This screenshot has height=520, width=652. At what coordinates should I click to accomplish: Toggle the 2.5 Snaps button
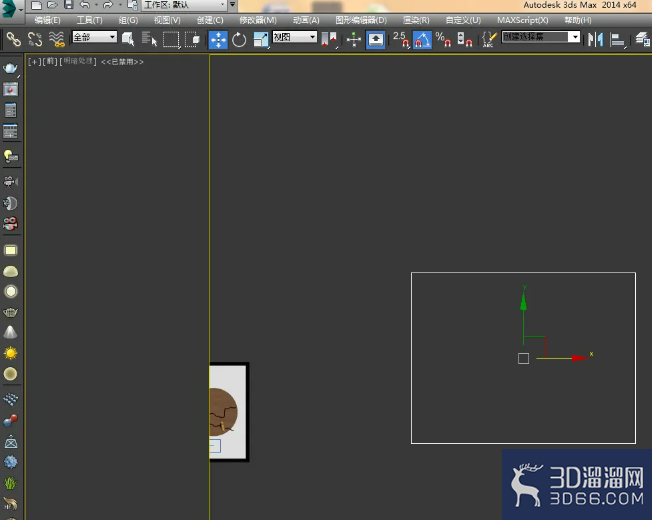[x=400, y=40]
